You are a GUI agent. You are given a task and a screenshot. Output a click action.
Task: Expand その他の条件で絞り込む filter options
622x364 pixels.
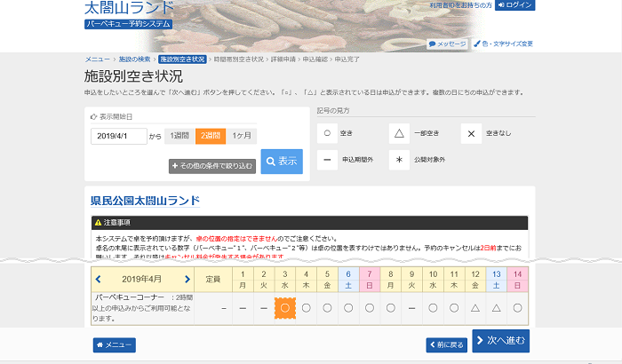click(212, 166)
